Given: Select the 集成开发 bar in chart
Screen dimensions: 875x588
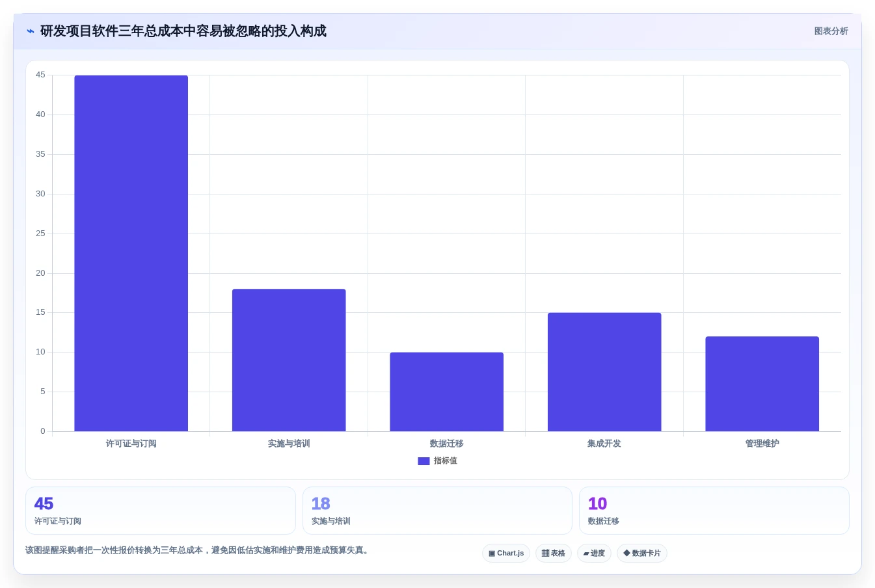Looking at the screenshot, I should [604, 372].
